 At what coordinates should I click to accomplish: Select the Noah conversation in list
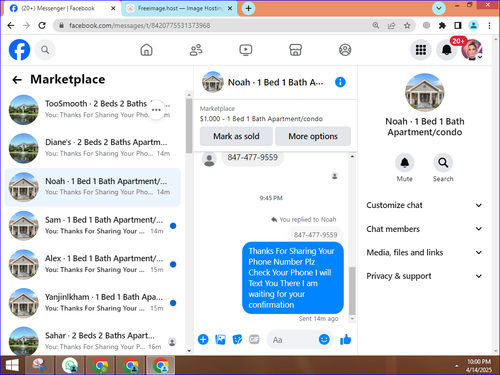[93, 187]
